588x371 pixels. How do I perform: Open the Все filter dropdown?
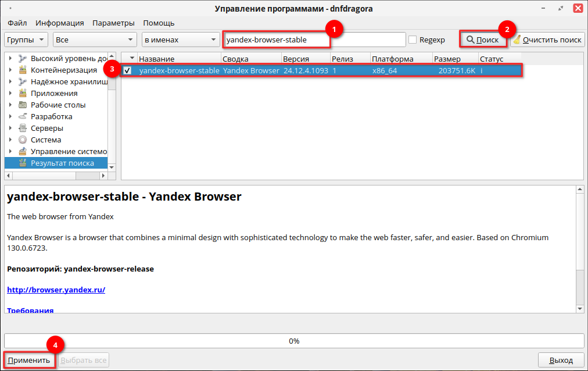[94, 40]
